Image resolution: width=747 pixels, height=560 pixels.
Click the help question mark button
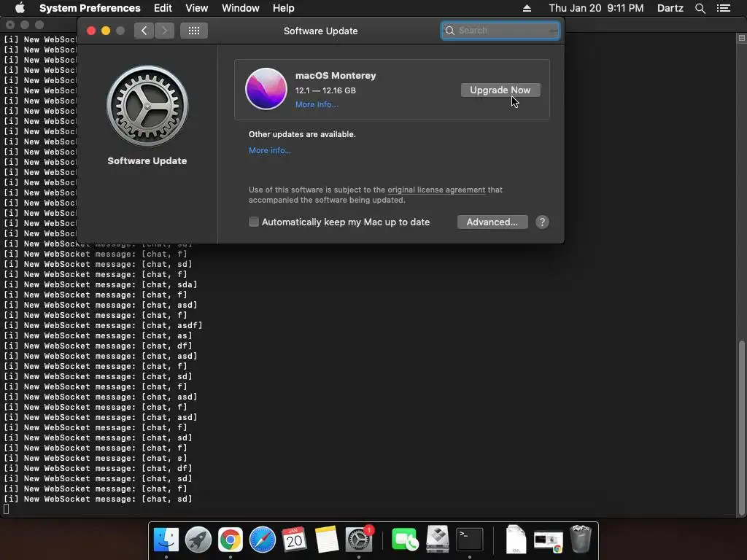click(x=542, y=222)
